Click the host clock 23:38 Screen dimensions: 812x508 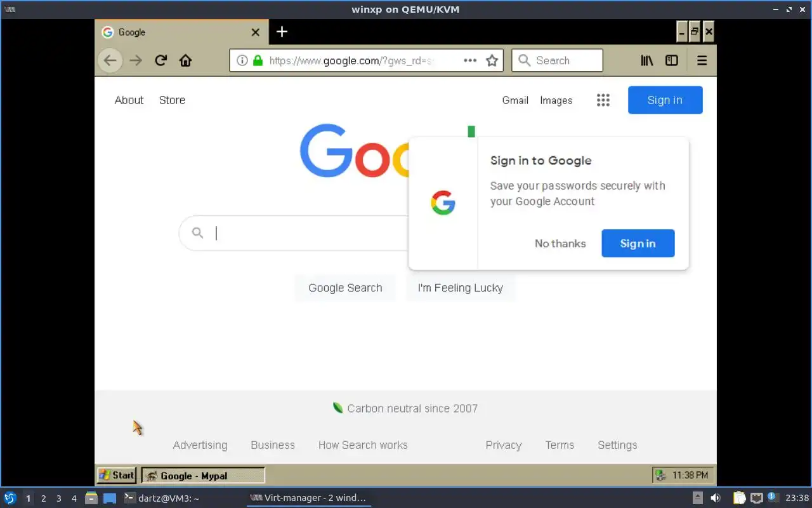pos(797,498)
